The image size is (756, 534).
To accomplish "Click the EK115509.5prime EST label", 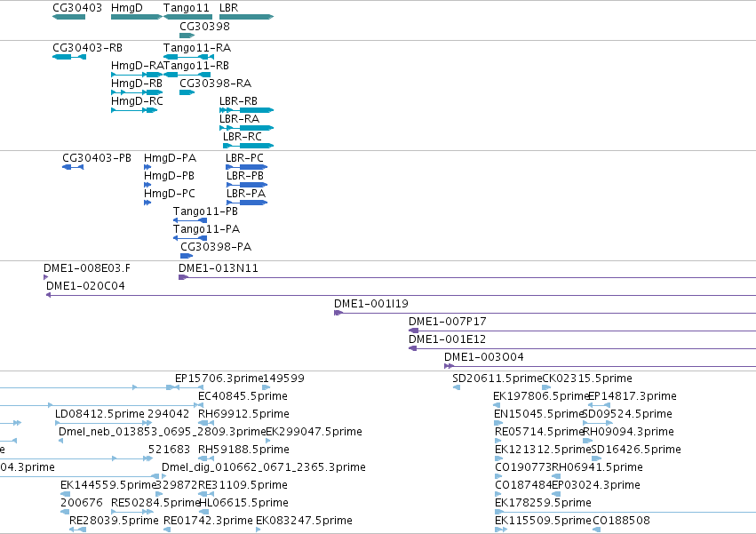I will [544, 521].
